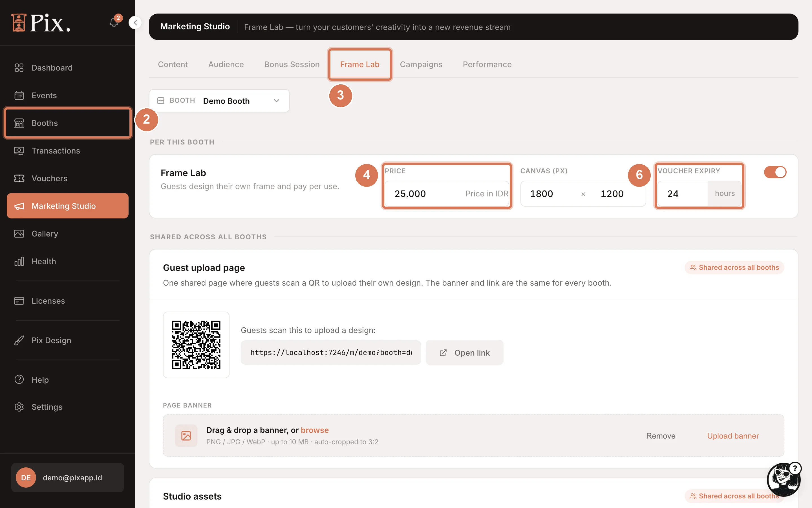
Task: Open the Dashboard grid icon
Action: pos(19,68)
